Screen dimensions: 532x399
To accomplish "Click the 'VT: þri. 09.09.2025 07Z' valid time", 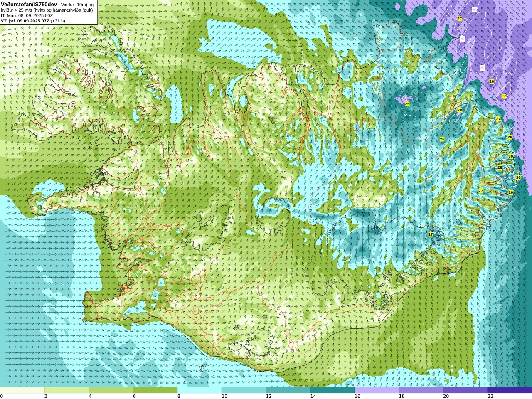I will [x=25, y=21].
